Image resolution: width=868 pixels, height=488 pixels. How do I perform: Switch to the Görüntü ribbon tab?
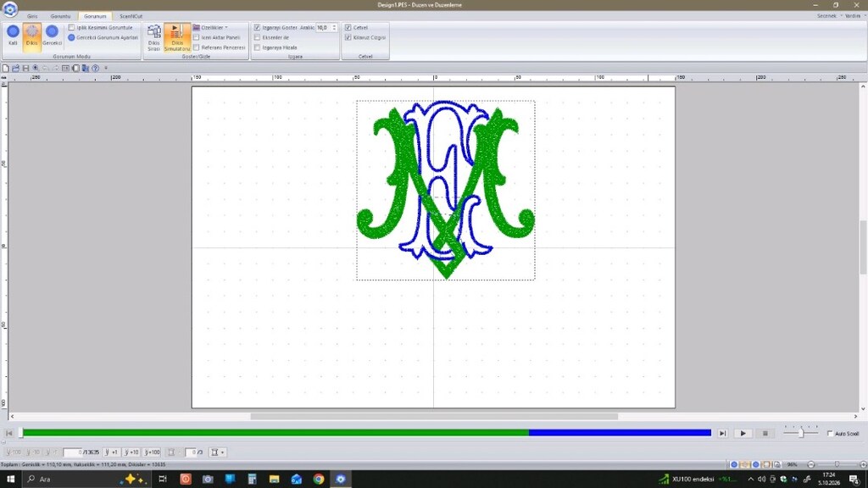tap(60, 16)
